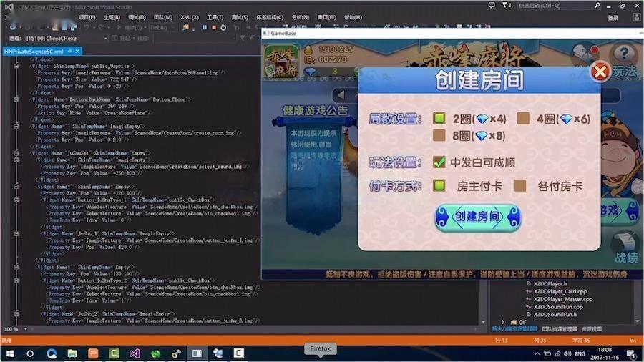The height and width of the screenshot is (362, 644).
Task: Close the HNPrivateScenceSC.xml tab
Action: click(x=77, y=52)
